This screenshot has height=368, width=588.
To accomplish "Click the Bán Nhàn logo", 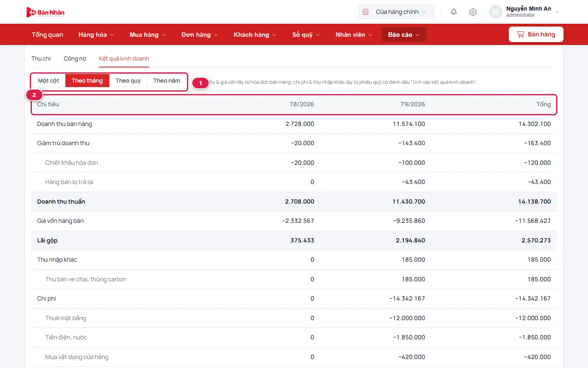I will point(45,12).
